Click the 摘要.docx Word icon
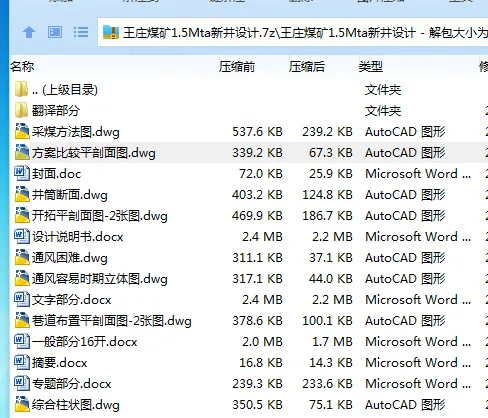The height and width of the screenshot is (418, 488). pos(22,362)
